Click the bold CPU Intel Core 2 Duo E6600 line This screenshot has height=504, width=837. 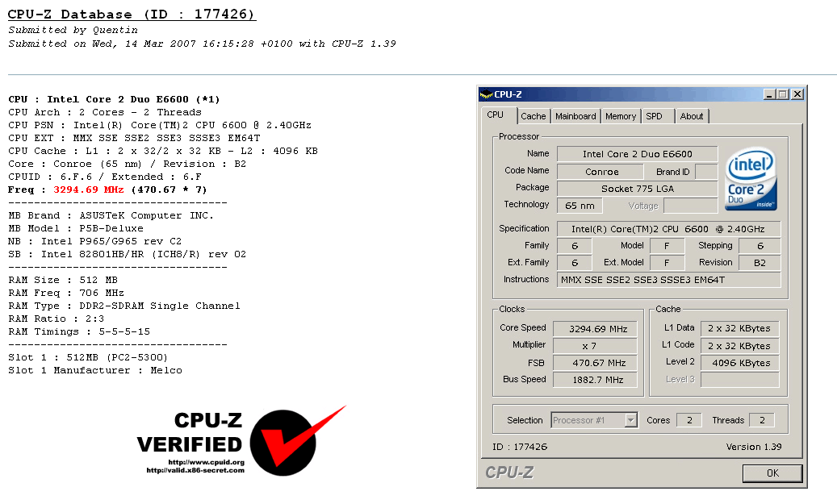click(x=114, y=99)
